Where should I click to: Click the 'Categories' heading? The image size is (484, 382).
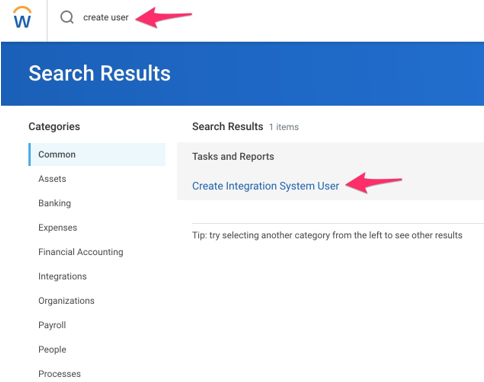pos(54,126)
